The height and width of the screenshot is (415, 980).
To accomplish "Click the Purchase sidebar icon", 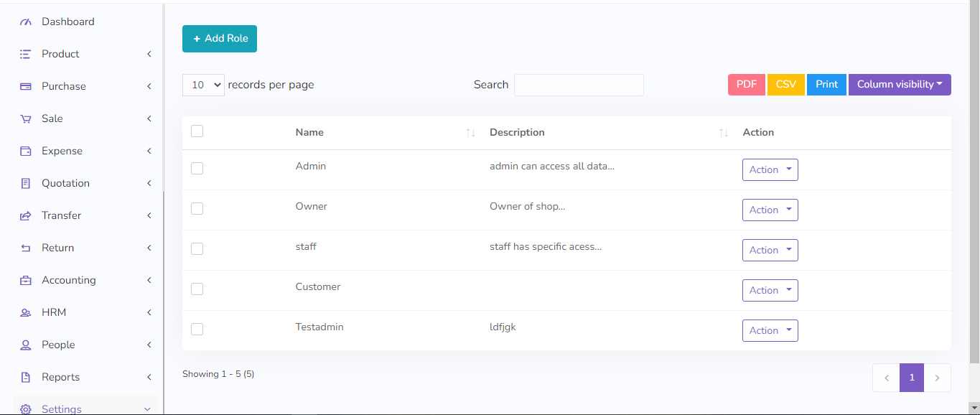I will 24,85.
